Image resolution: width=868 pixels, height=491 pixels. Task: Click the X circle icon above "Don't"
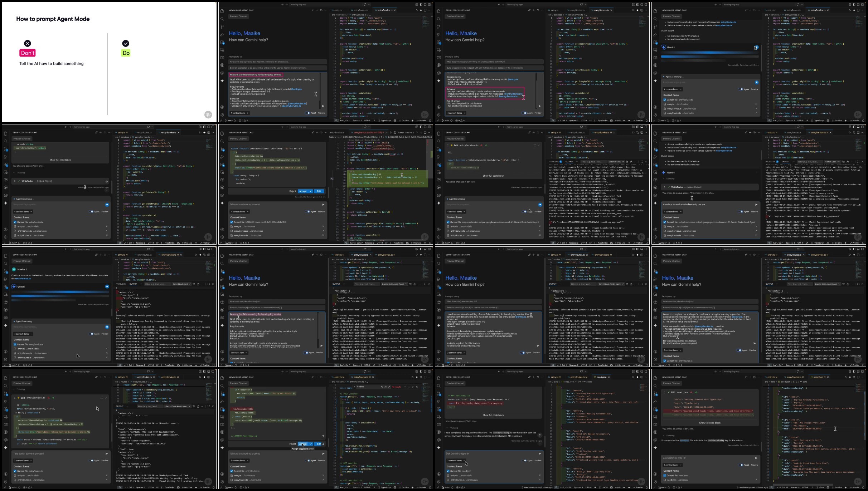coord(28,43)
